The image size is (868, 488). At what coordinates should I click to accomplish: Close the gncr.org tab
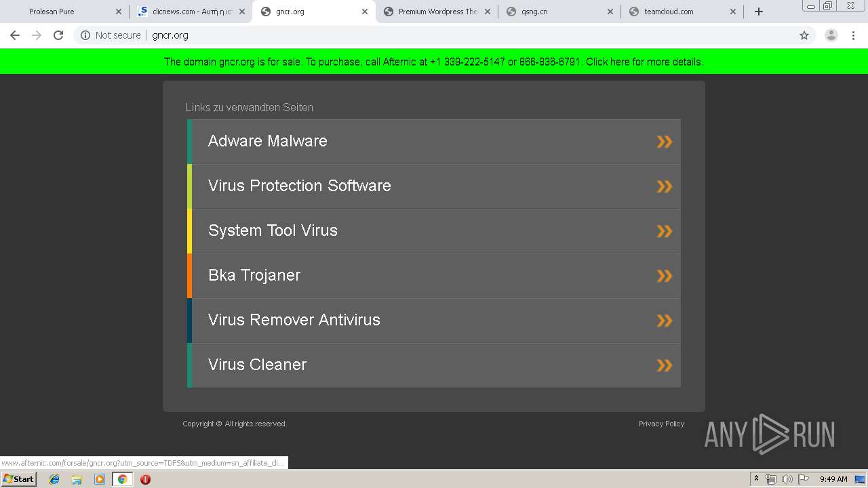click(365, 12)
